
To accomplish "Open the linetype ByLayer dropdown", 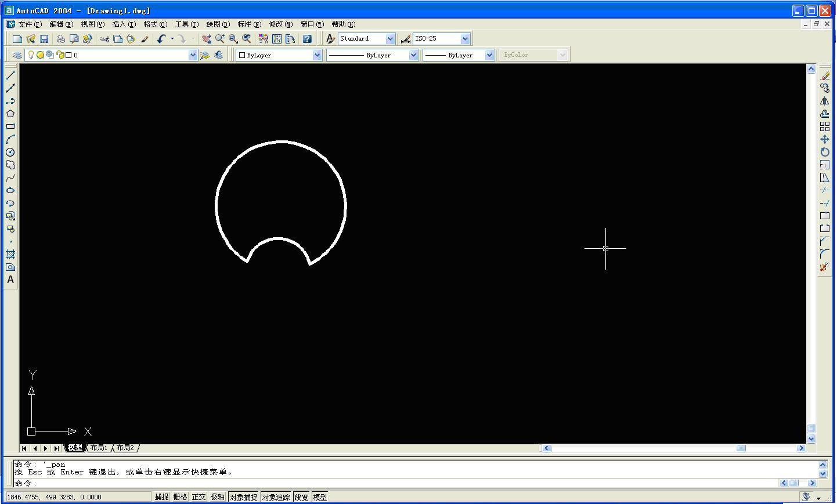I will [x=413, y=55].
